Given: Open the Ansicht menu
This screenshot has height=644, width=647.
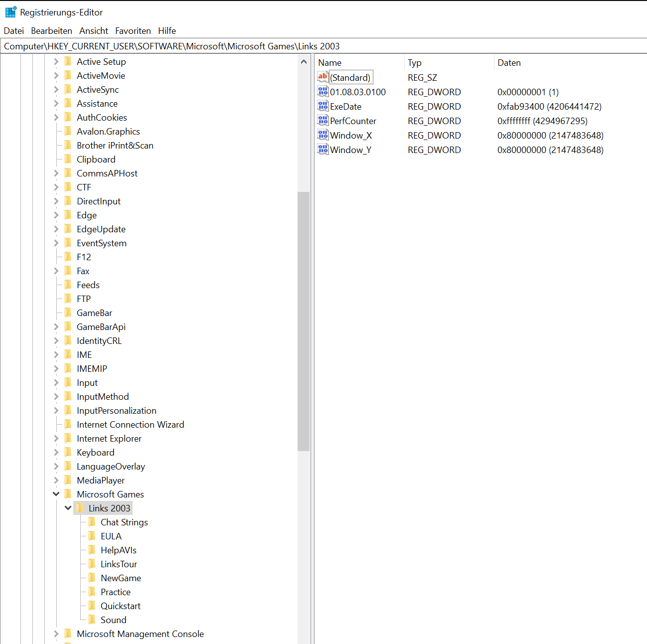Looking at the screenshot, I should click(94, 31).
